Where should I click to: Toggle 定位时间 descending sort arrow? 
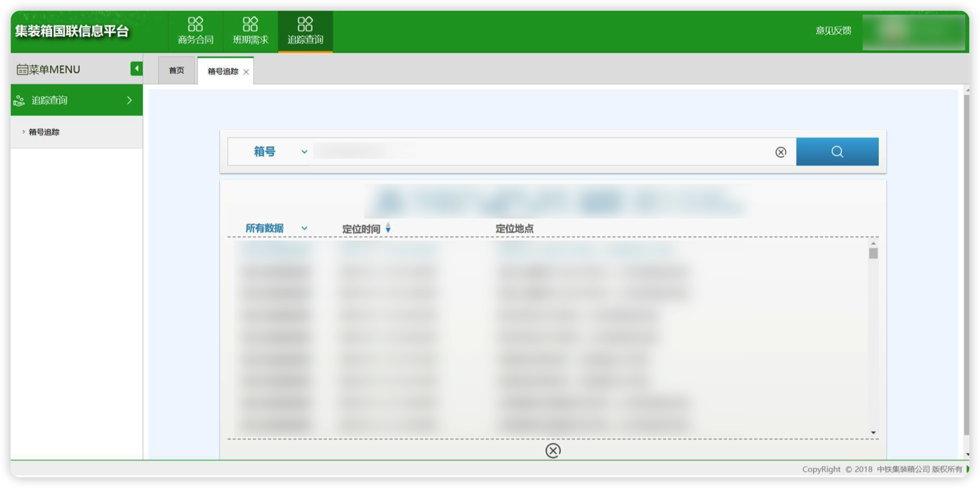pos(388,231)
